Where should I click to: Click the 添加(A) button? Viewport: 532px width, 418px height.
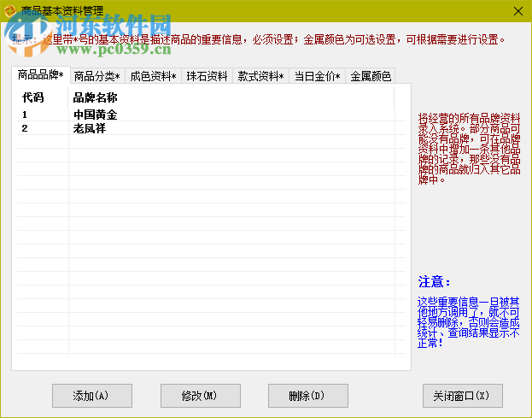(x=92, y=396)
